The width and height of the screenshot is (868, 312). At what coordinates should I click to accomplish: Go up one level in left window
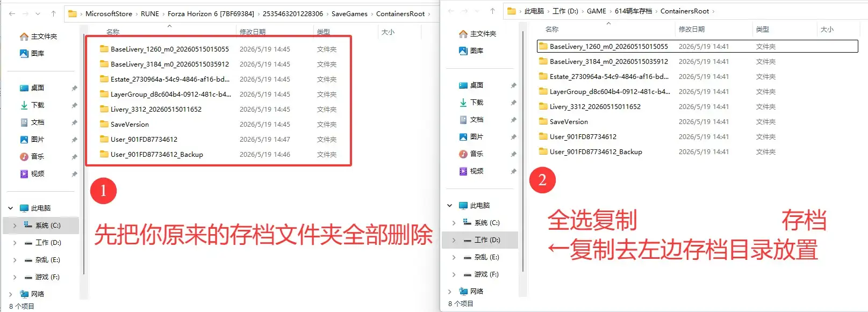pos(53,13)
